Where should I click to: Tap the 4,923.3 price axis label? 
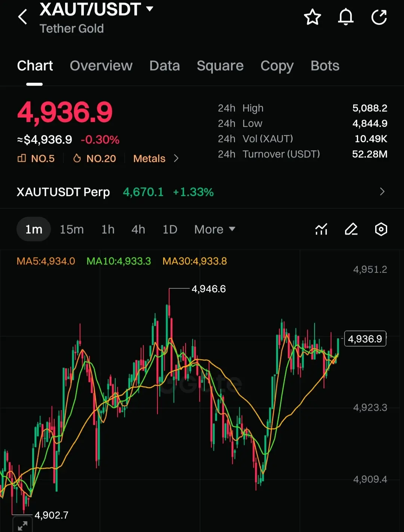[x=370, y=407]
